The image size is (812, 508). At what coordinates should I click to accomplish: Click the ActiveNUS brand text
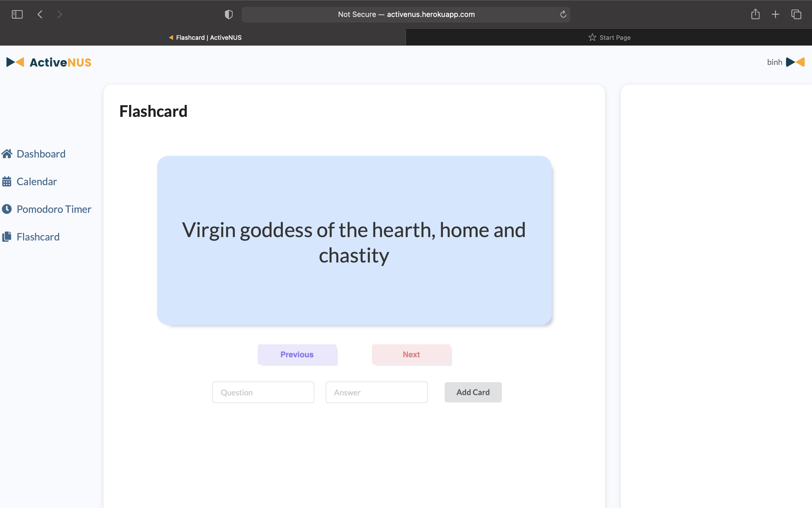point(60,62)
